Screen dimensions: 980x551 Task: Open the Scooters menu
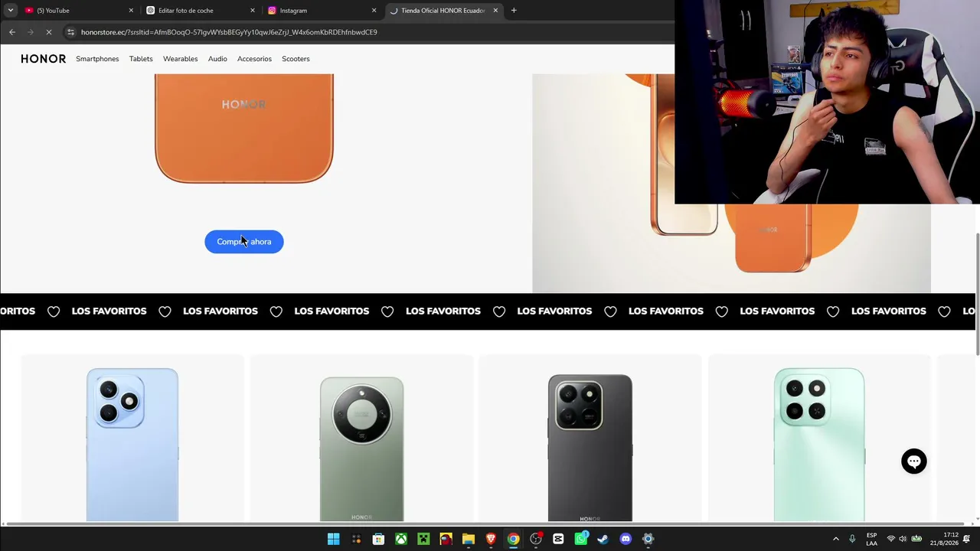(296, 59)
